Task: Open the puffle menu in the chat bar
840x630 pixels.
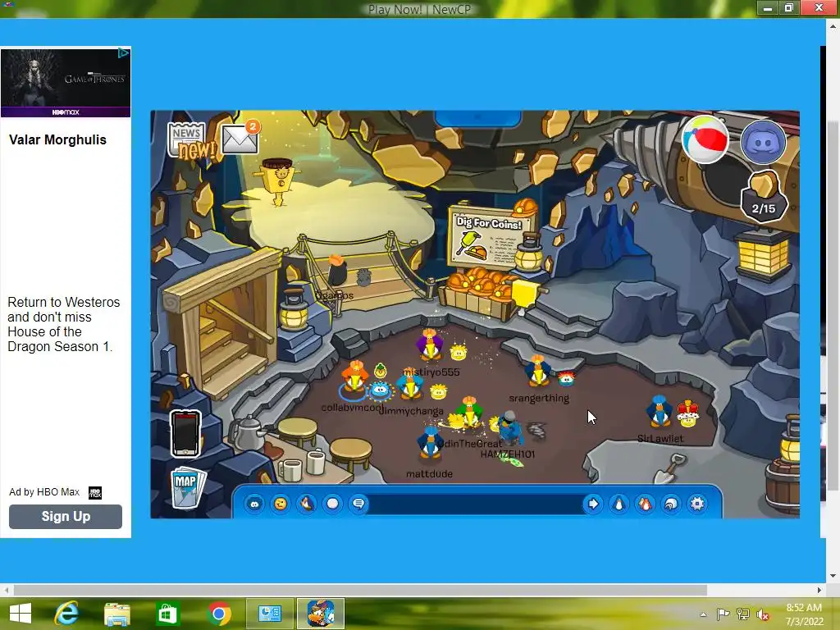Action: point(254,504)
